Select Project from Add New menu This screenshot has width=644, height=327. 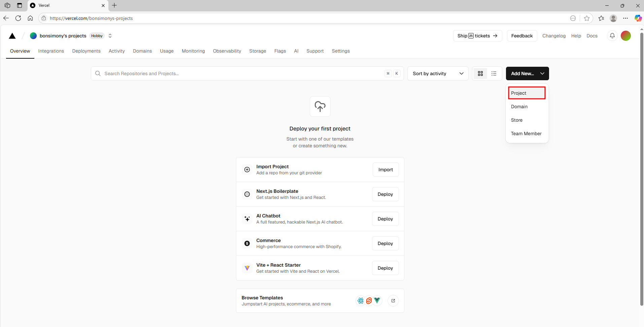point(527,93)
